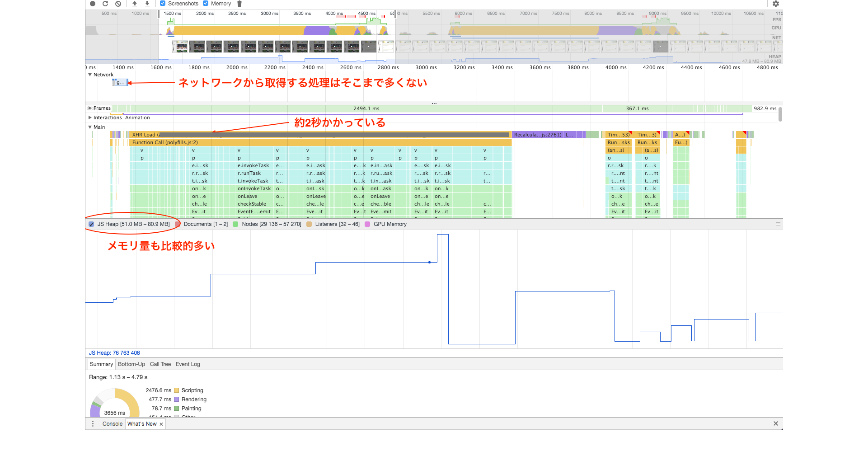Select the Console drawer tab
The image size is (868, 451).
(113, 424)
